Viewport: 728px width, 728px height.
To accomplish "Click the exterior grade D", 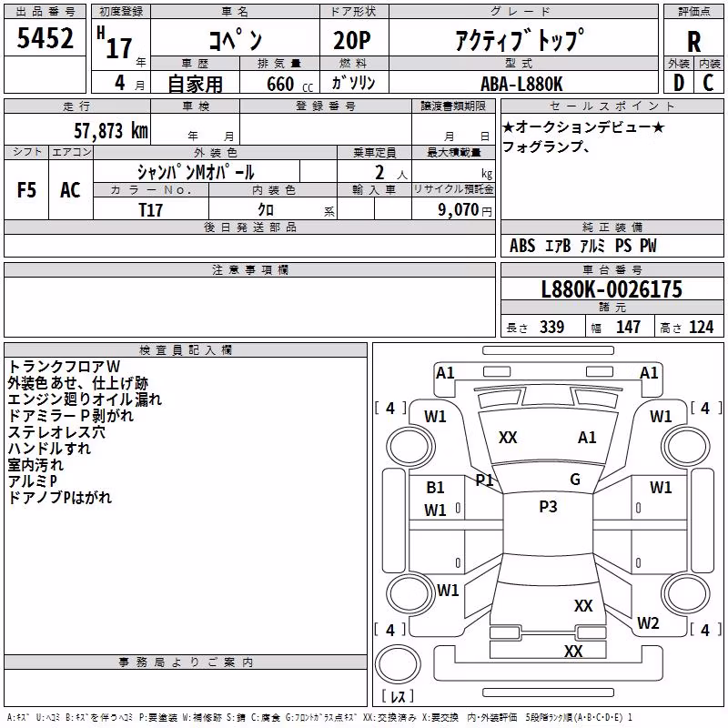I will click(679, 83).
